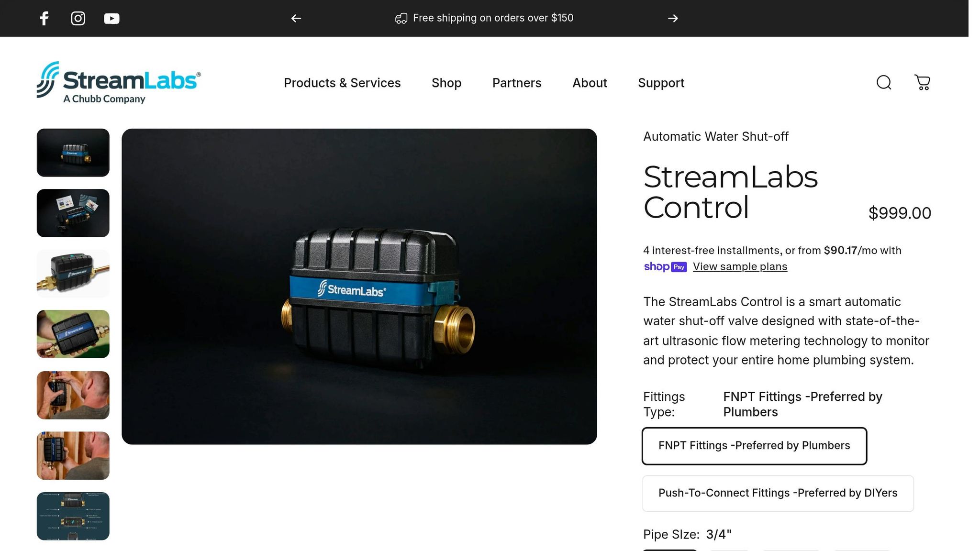Select thumbnail of man viewing mounted device

click(x=73, y=456)
